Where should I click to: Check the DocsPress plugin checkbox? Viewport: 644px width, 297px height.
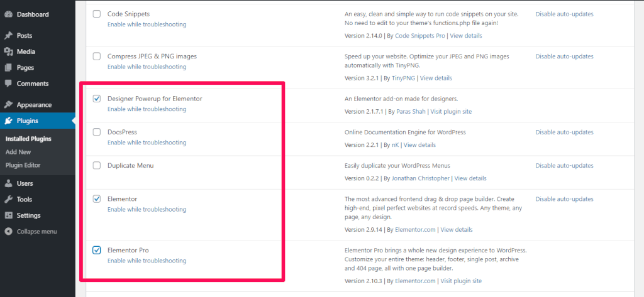click(96, 132)
